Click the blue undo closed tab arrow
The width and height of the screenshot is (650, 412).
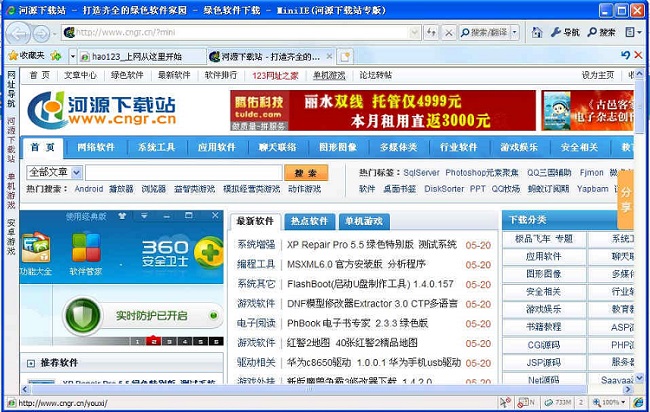(x=625, y=55)
